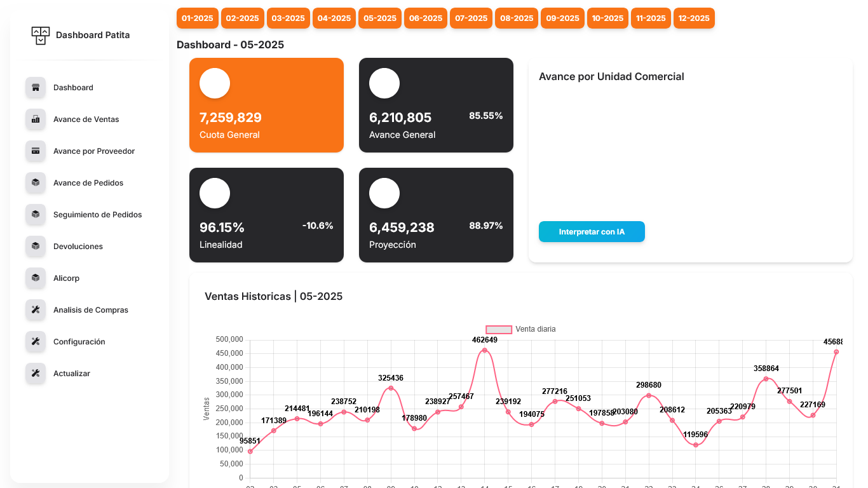
Task: Select the 12-2025 month tab
Action: pyautogui.click(x=694, y=18)
